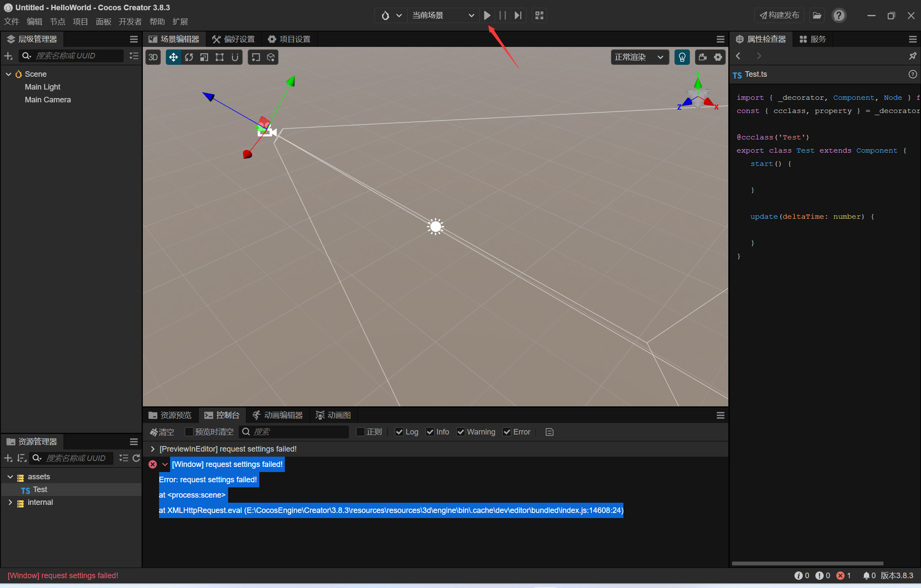This screenshot has width=921, height=588.
Task: Refresh the assets panel
Action: click(x=136, y=458)
